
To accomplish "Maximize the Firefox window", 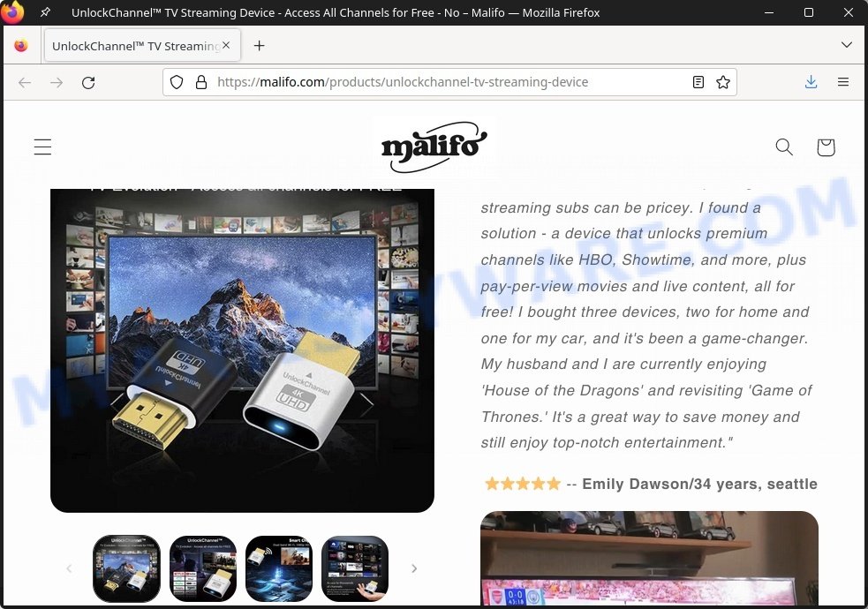I will coord(809,12).
